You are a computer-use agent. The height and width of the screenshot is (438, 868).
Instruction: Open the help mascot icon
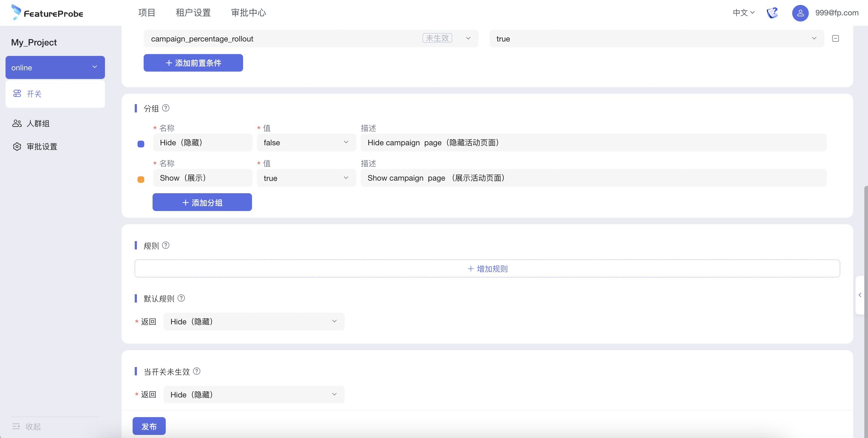click(772, 13)
